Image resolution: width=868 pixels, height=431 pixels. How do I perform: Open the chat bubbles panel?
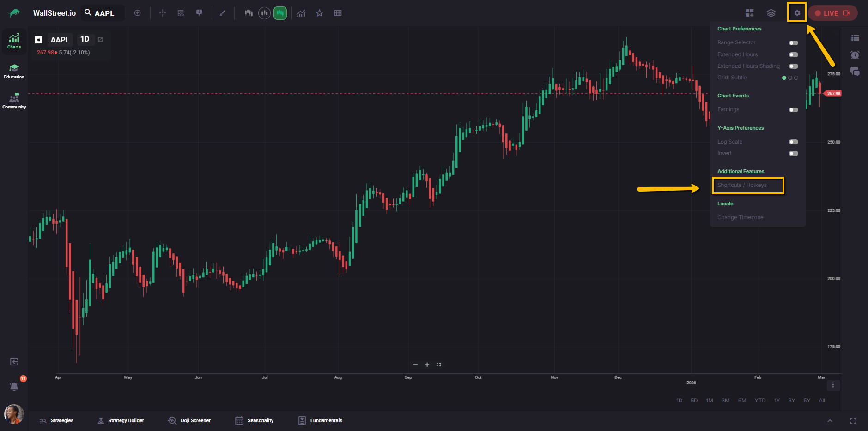click(855, 72)
